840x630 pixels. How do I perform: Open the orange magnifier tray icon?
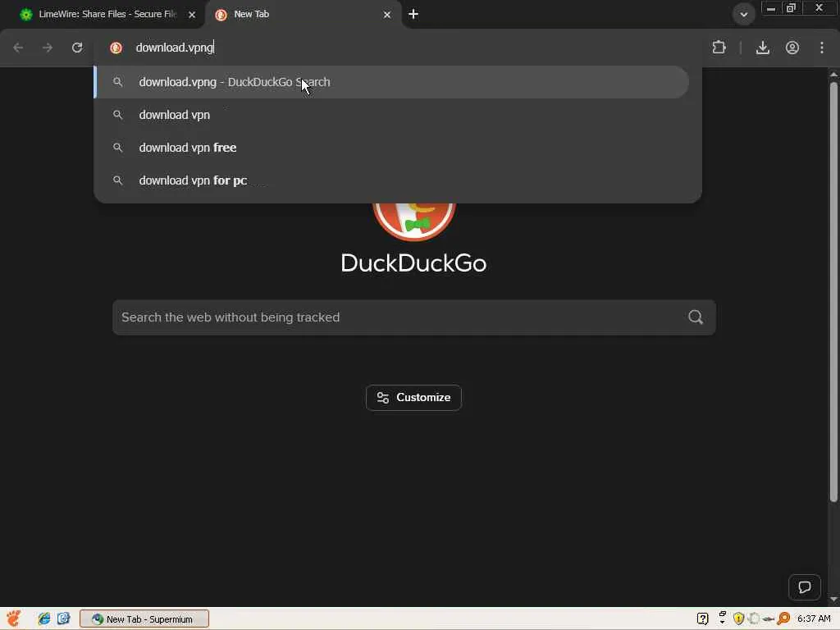(x=783, y=619)
